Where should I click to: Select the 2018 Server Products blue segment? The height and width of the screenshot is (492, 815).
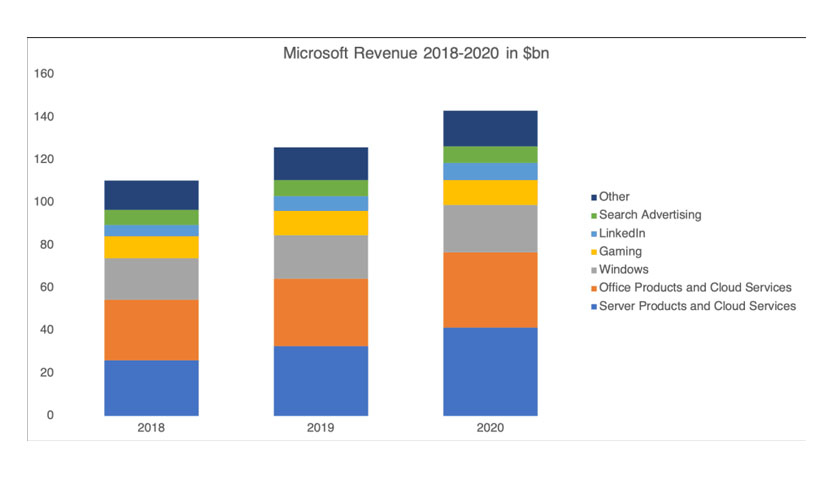pos(151,388)
